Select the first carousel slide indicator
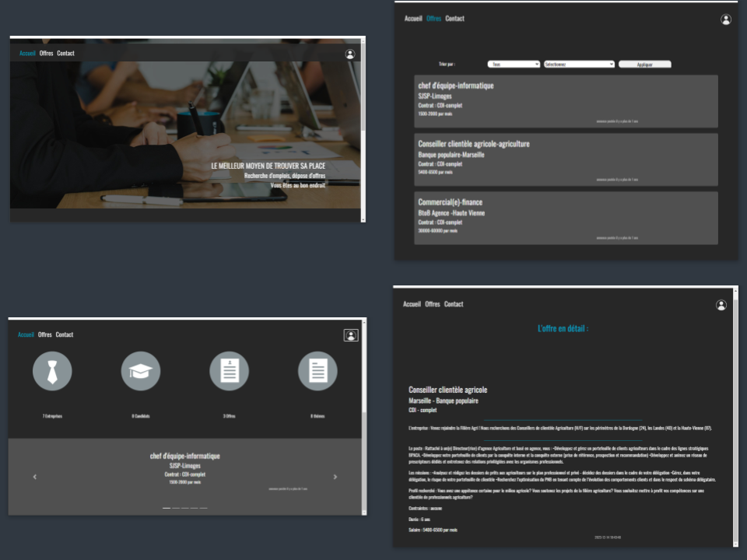Image resolution: width=747 pixels, height=560 pixels. point(167,507)
